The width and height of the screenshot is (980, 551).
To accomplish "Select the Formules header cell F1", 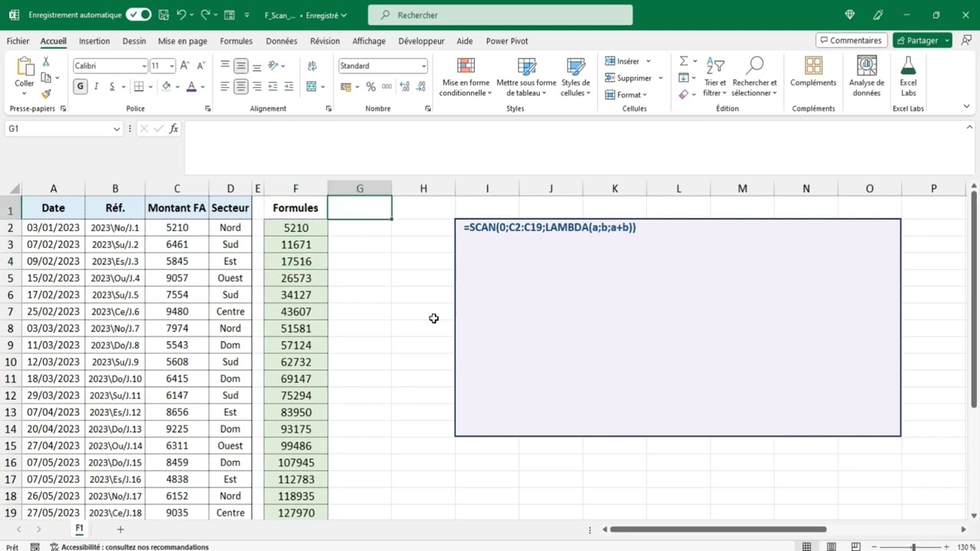I will tap(296, 208).
